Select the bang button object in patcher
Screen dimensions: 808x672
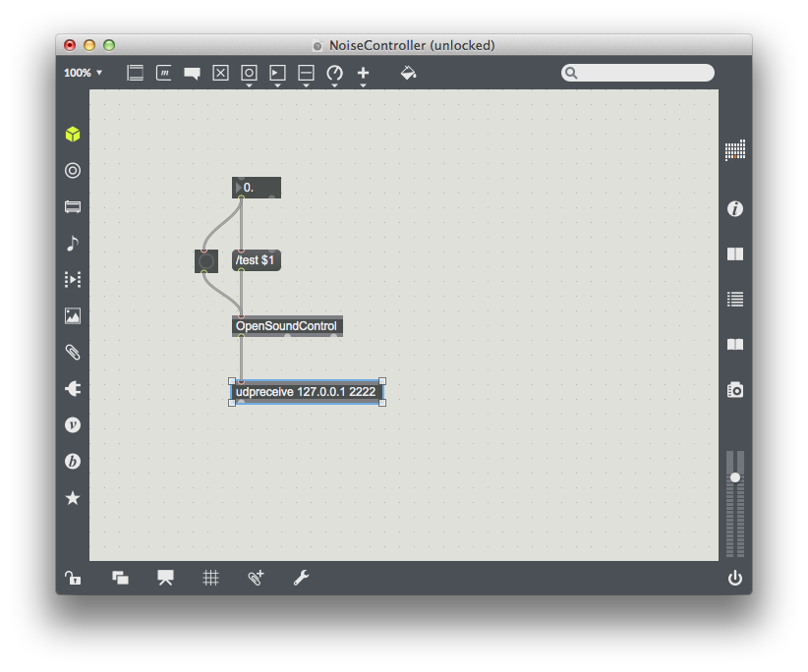pos(206,261)
